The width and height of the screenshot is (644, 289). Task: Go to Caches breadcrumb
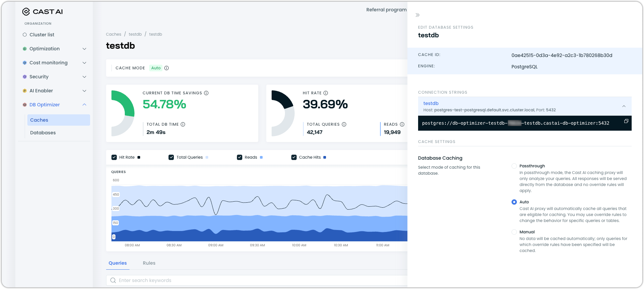(x=113, y=34)
